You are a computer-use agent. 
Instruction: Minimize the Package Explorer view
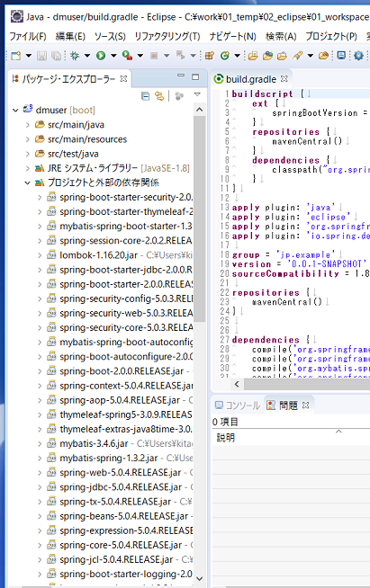pos(181,76)
